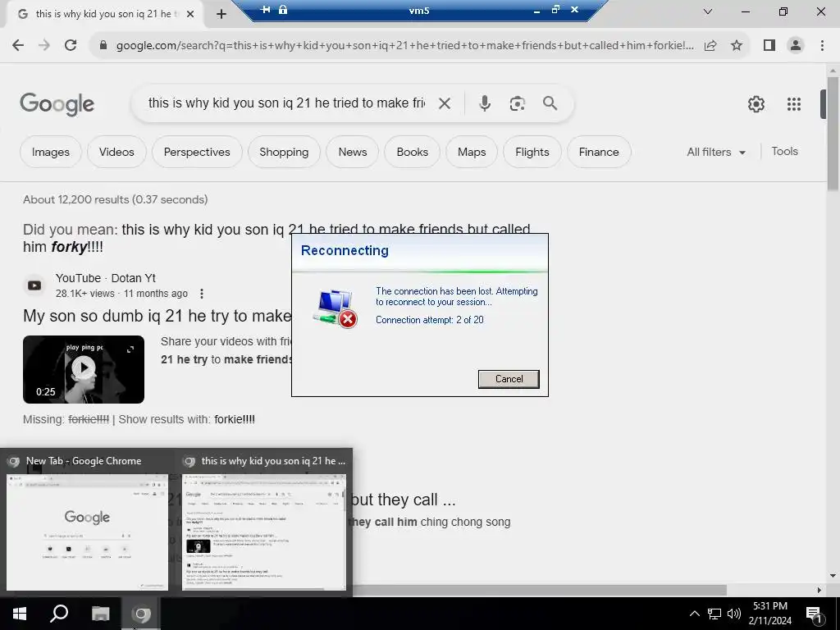Expand the All filters dropdown
The height and width of the screenshot is (630, 840).
[715, 152]
